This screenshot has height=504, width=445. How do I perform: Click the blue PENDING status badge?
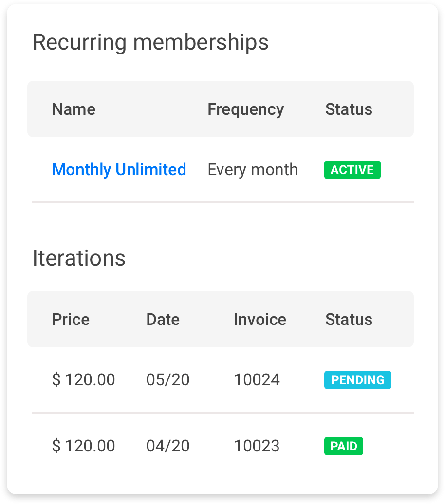tap(357, 380)
